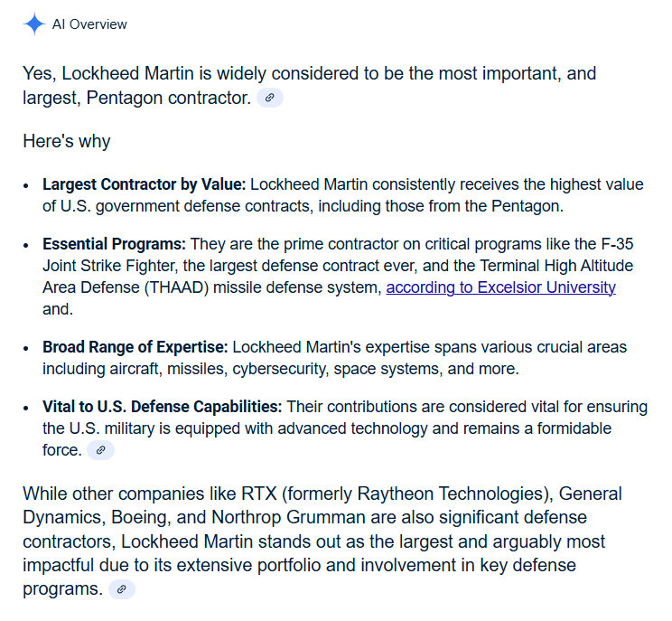Screen dimensions: 672x621
Task: Open source link icon after "formidable force."
Action: 100,450
